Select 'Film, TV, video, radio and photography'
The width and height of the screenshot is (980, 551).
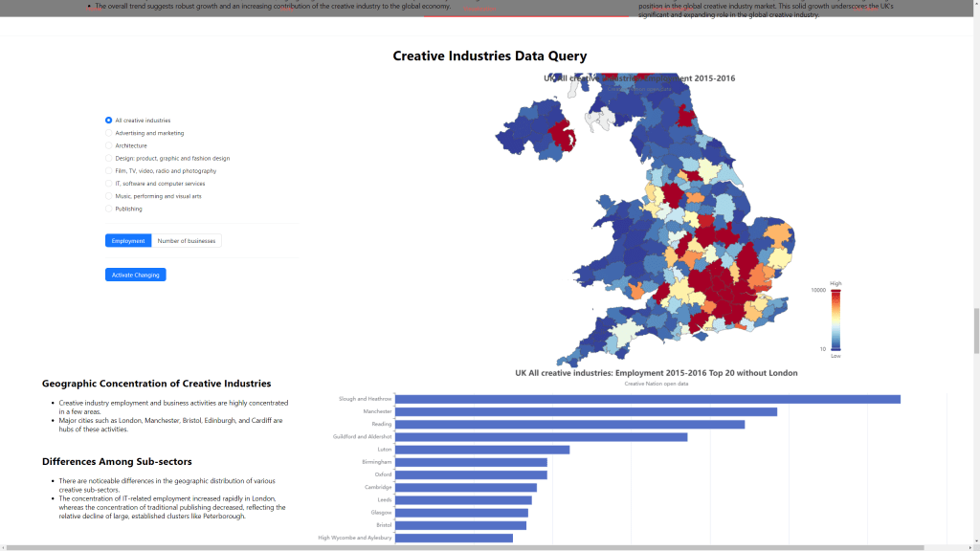[x=109, y=170]
